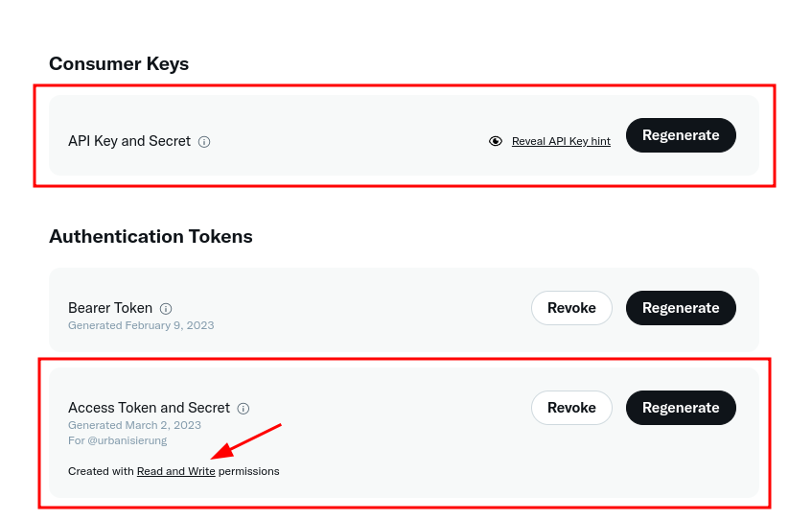The height and width of the screenshot is (521, 812).
Task: Regenerate the Bearer Token
Action: (x=681, y=308)
